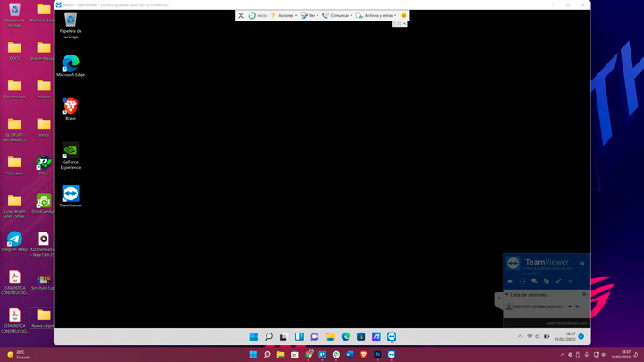Viewport: 644px width, 362px height.
Task: Open chat icon in the TeamViewer panel
Action: tap(534, 282)
